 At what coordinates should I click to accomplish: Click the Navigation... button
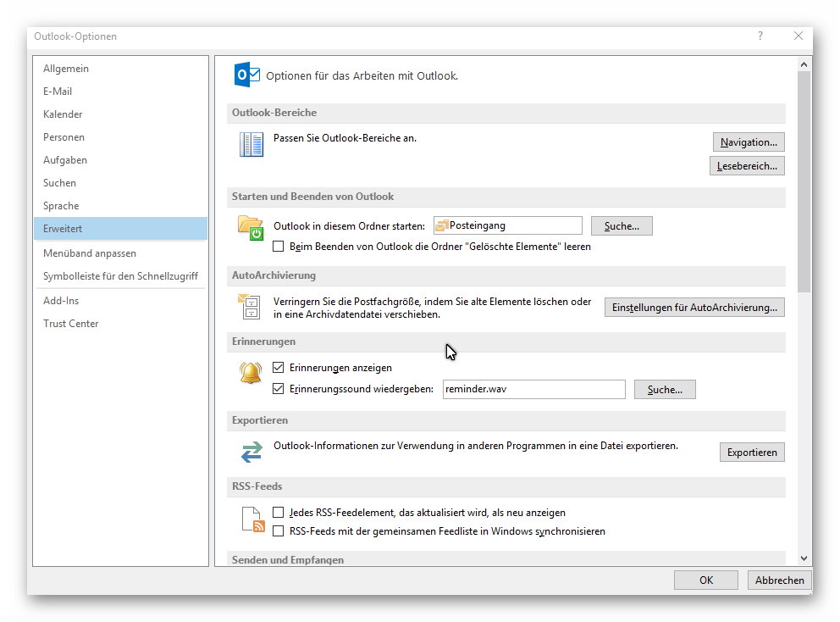coord(749,142)
